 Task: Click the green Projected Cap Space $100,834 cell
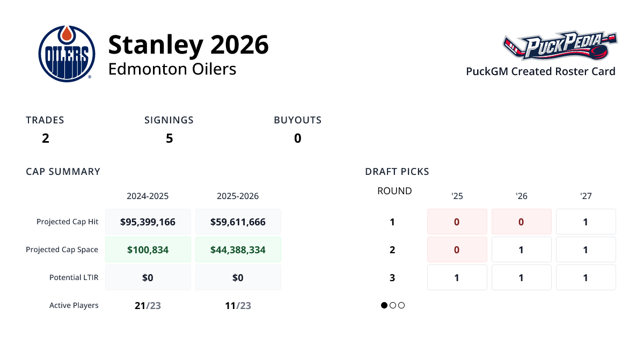[x=148, y=249]
